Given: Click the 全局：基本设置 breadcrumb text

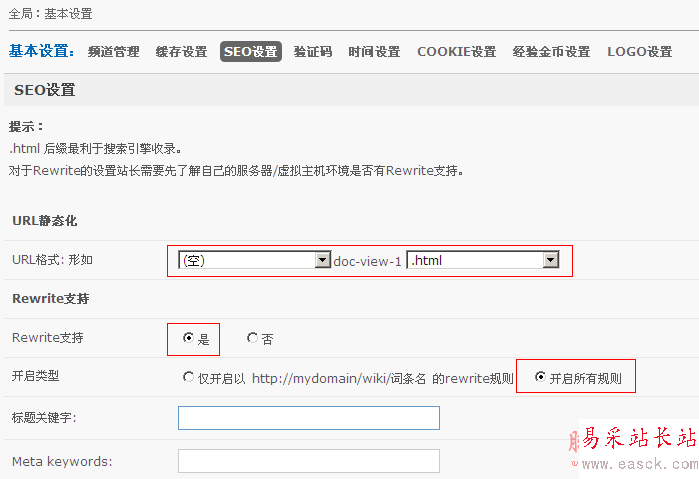Looking at the screenshot, I should tap(50, 14).
